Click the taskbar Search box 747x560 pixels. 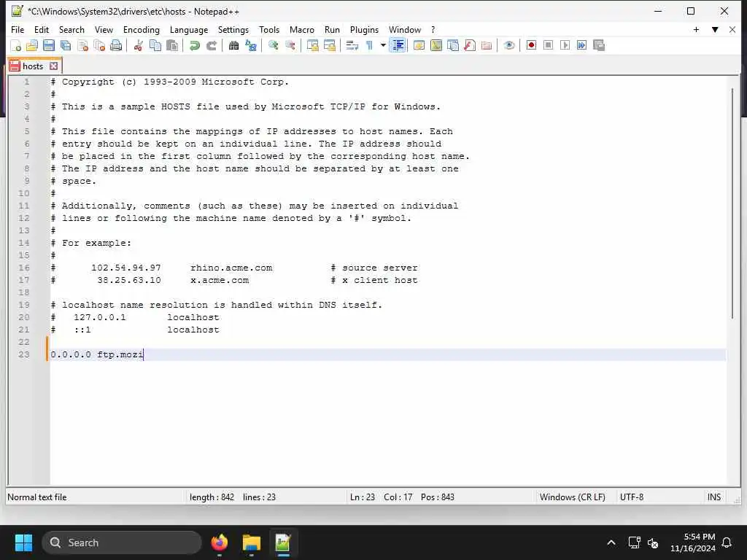122,542
